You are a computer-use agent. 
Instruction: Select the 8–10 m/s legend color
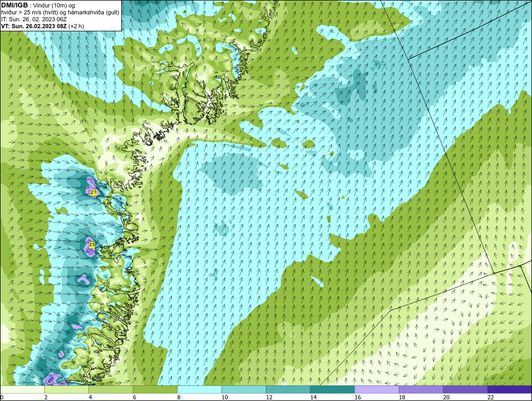(199, 389)
